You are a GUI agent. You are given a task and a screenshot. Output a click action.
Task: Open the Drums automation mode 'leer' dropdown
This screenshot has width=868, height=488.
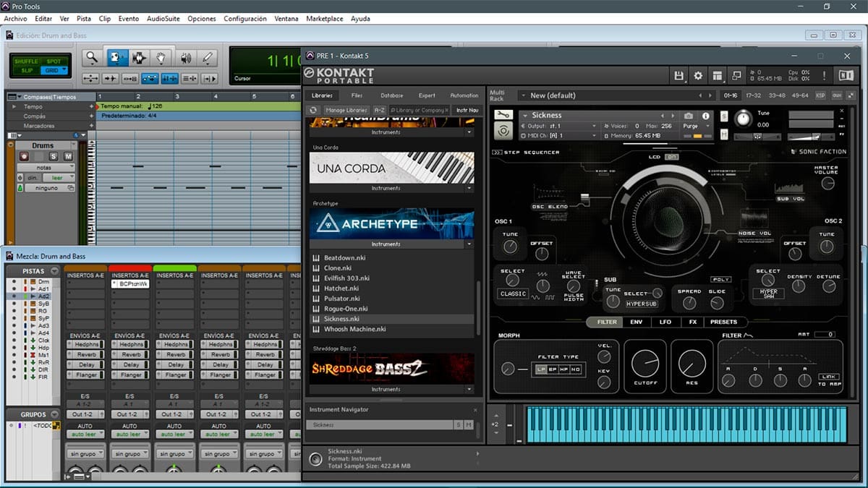point(61,178)
